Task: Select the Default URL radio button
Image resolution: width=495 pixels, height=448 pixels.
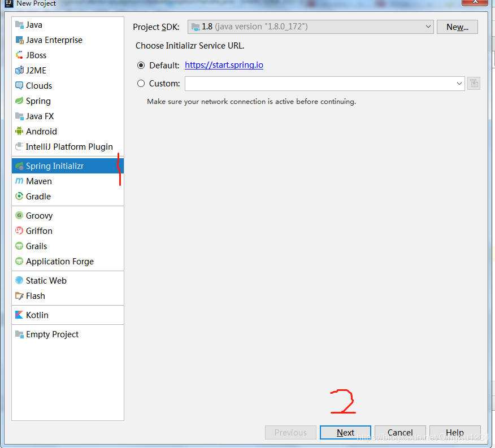Action: coord(141,66)
